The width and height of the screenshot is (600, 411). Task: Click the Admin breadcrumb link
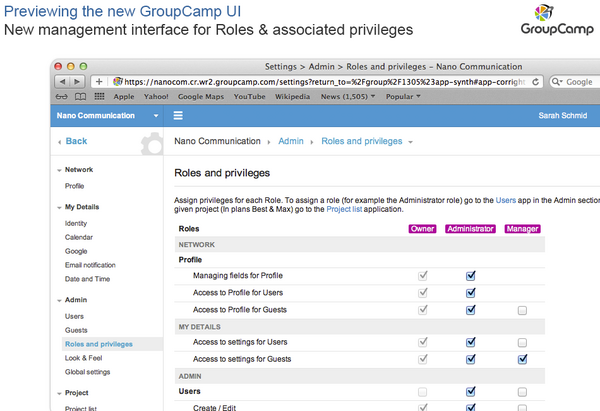click(291, 141)
